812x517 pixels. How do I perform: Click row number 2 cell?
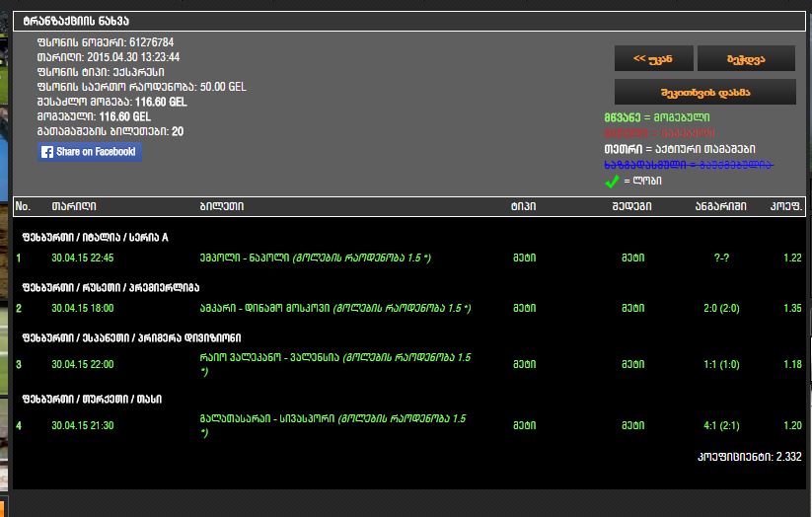pyautogui.click(x=19, y=308)
